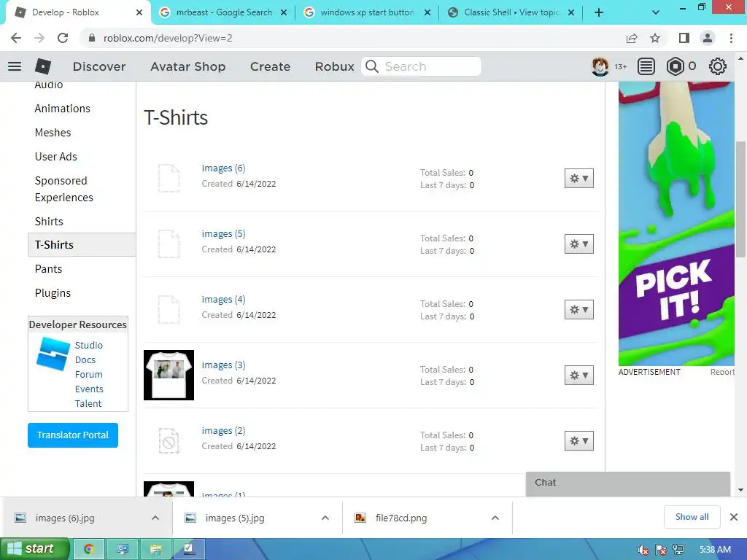Image resolution: width=747 pixels, height=560 pixels.
Task: Open the Forum developer resource link
Action: (88, 375)
